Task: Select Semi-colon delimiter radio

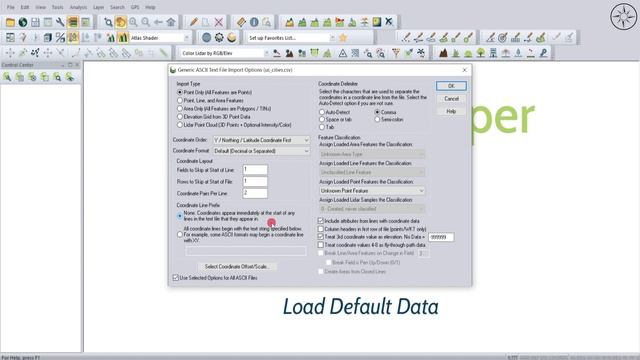Action: click(377, 120)
